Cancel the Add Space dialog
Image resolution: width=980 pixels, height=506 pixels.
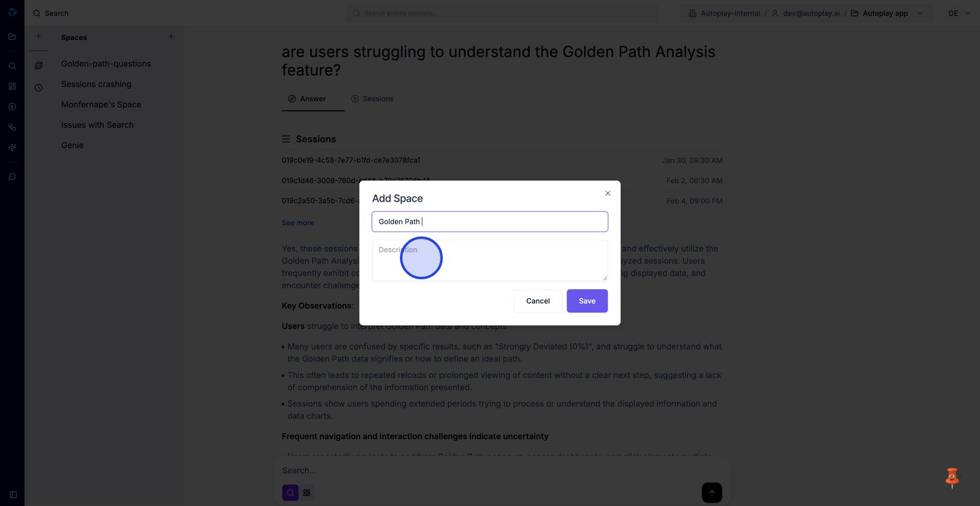[538, 301]
